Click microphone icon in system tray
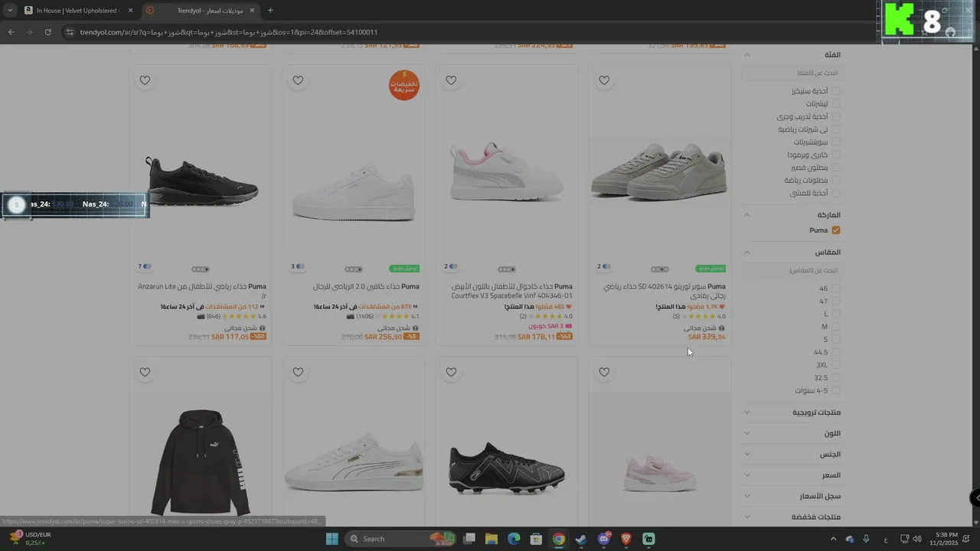 (867, 539)
